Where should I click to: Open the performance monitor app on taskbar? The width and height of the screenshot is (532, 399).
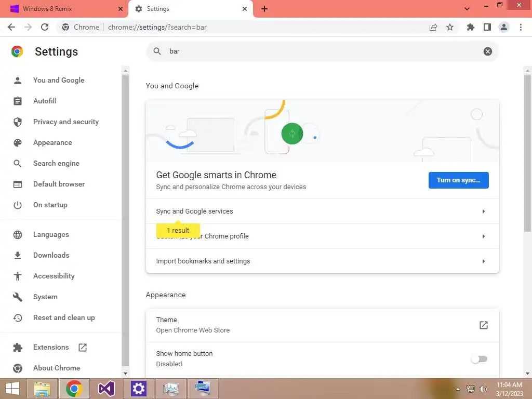170,389
